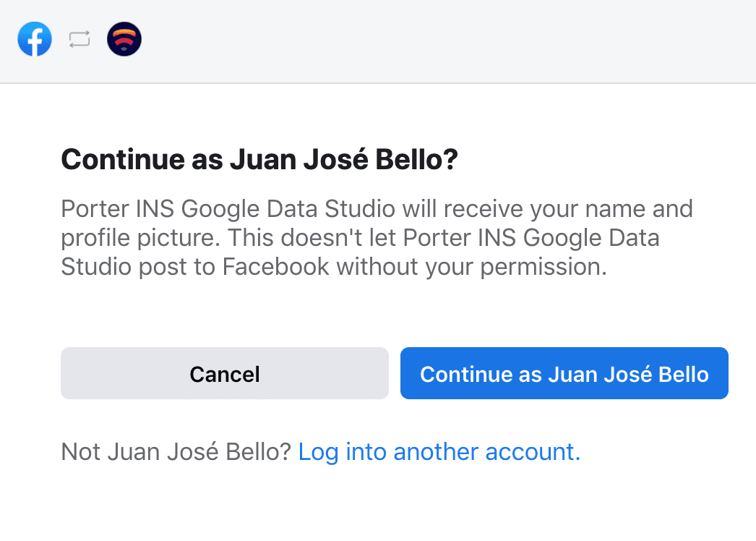
Task: Click the gray header bar background
Action: pyautogui.click(x=434, y=41)
